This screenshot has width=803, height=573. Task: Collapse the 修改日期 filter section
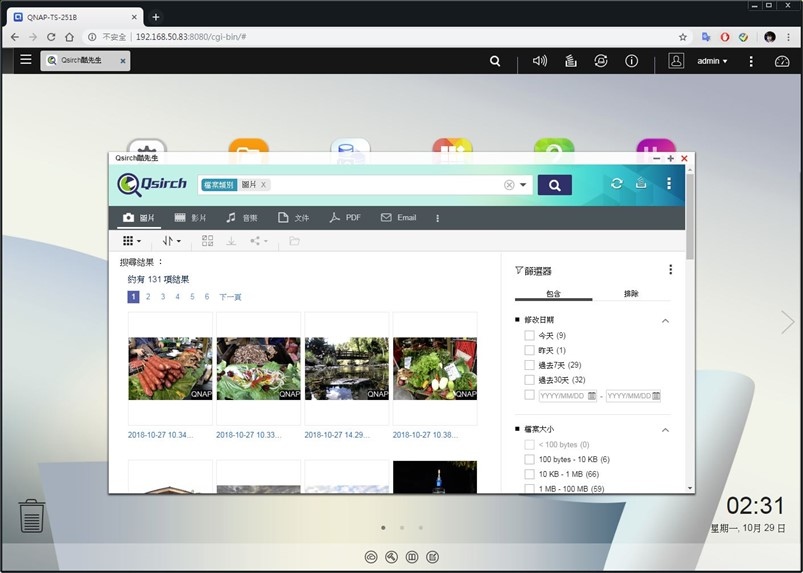665,321
